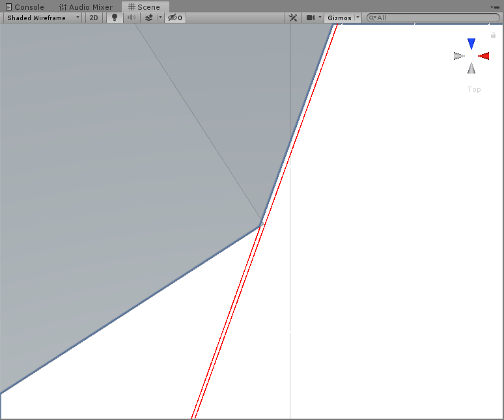This screenshot has width=504, height=420.
Task: Toggle scene lighting bulb icon
Action: point(115,18)
